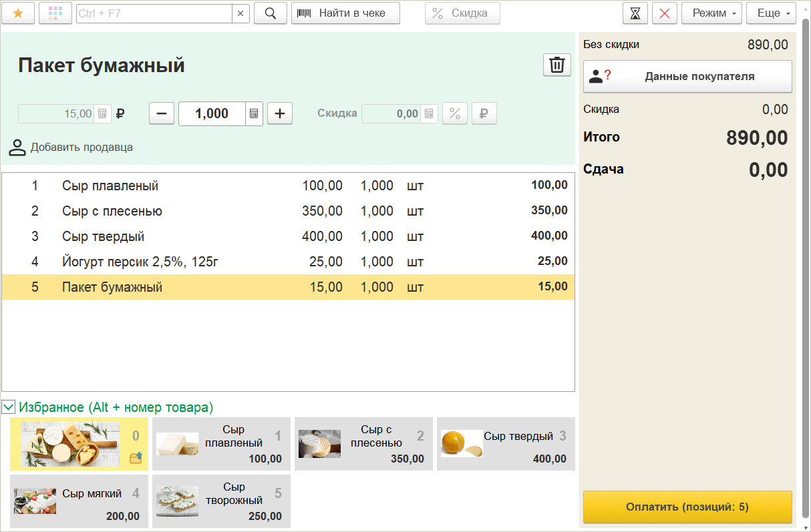Open Данные покупателя customer data
This screenshot has height=532, width=811.
coord(687,76)
